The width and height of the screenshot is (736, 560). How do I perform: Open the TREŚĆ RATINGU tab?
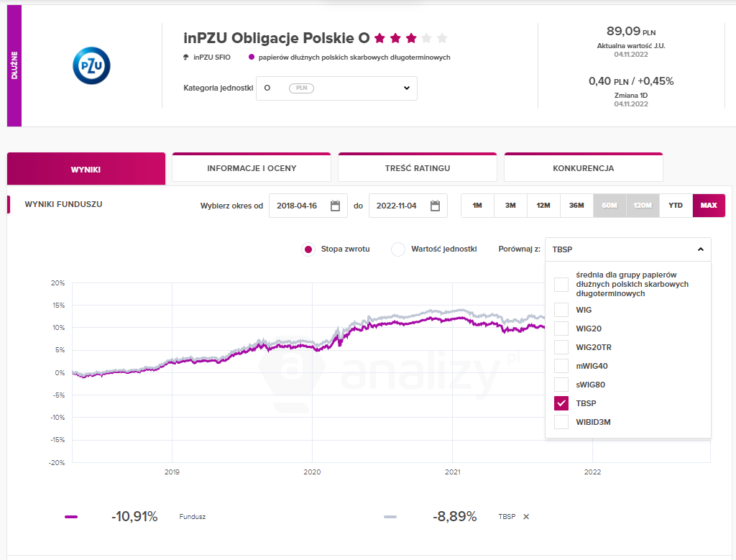coord(418,167)
